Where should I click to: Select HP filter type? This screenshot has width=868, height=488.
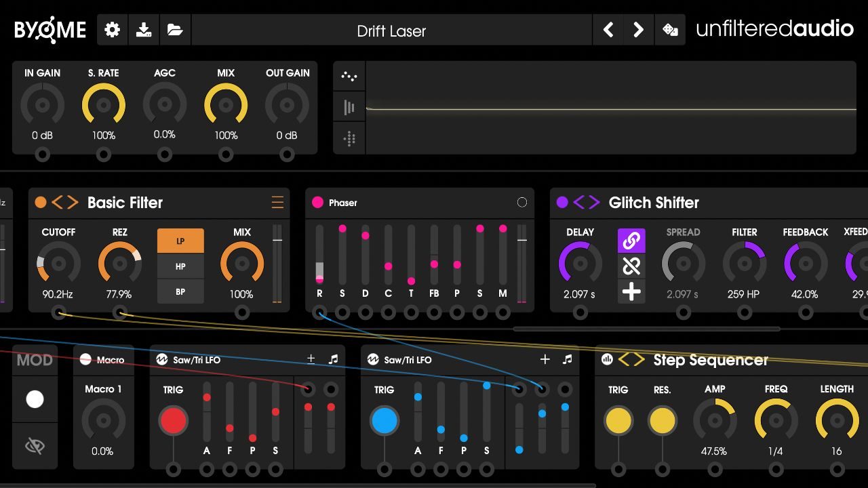[x=180, y=266]
